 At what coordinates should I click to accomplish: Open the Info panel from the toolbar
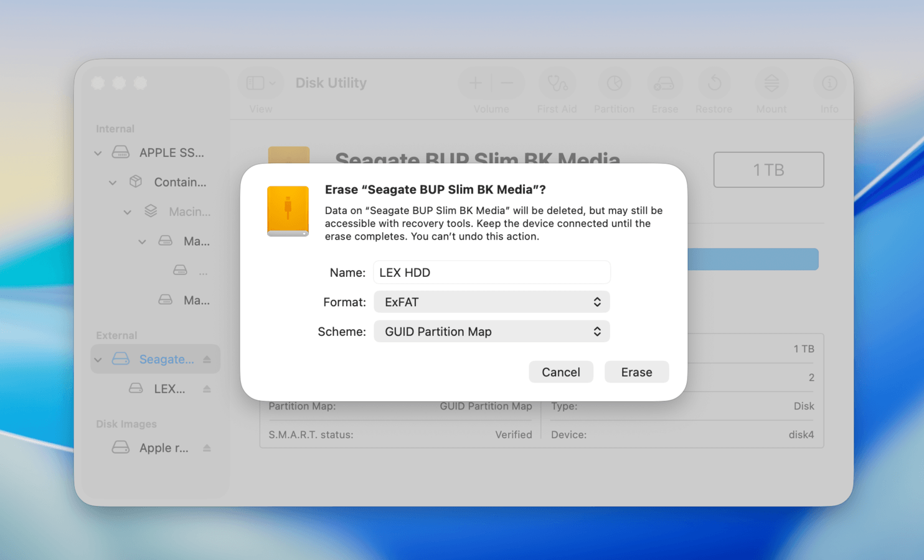[x=829, y=83]
